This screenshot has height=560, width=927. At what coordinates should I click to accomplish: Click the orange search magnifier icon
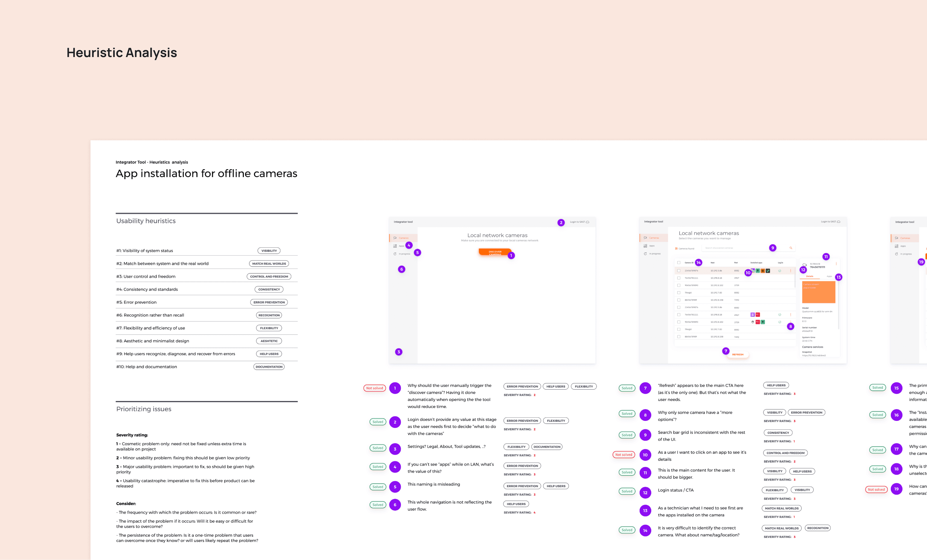click(x=791, y=248)
